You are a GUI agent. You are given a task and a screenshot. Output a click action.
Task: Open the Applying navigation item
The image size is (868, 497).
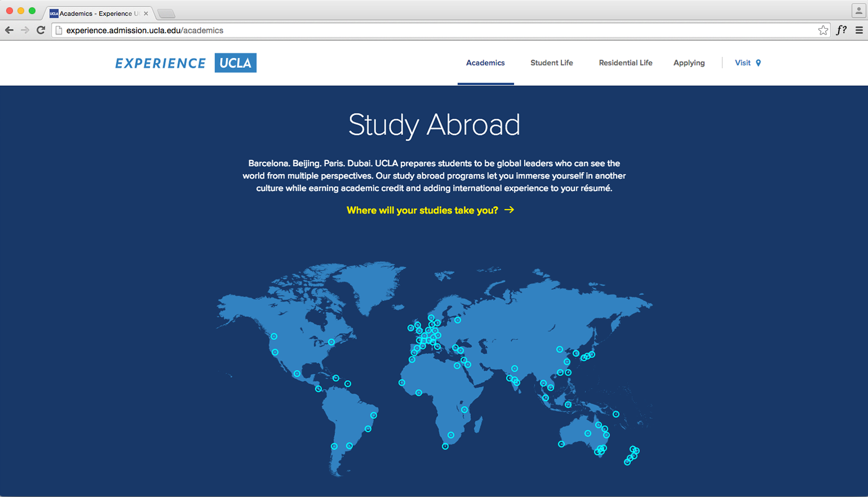[689, 63]
